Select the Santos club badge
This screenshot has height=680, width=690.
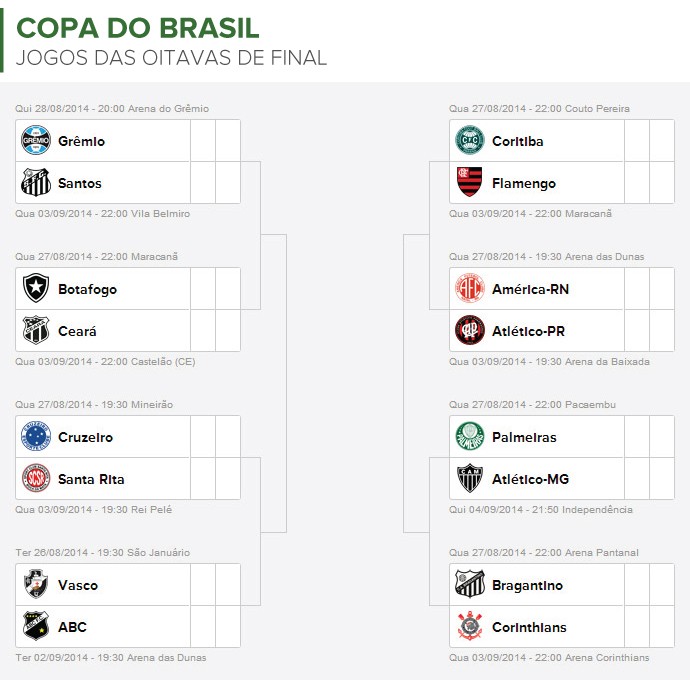(x=36, y=183)
